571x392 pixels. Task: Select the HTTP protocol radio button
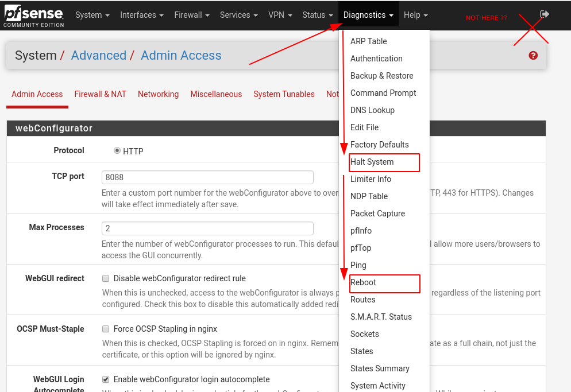(117, 151)
